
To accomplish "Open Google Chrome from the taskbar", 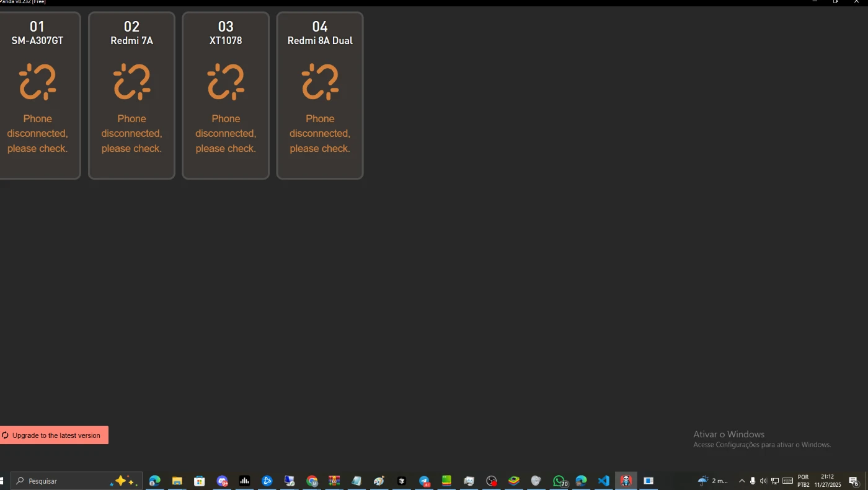I will tap(312, 481).
